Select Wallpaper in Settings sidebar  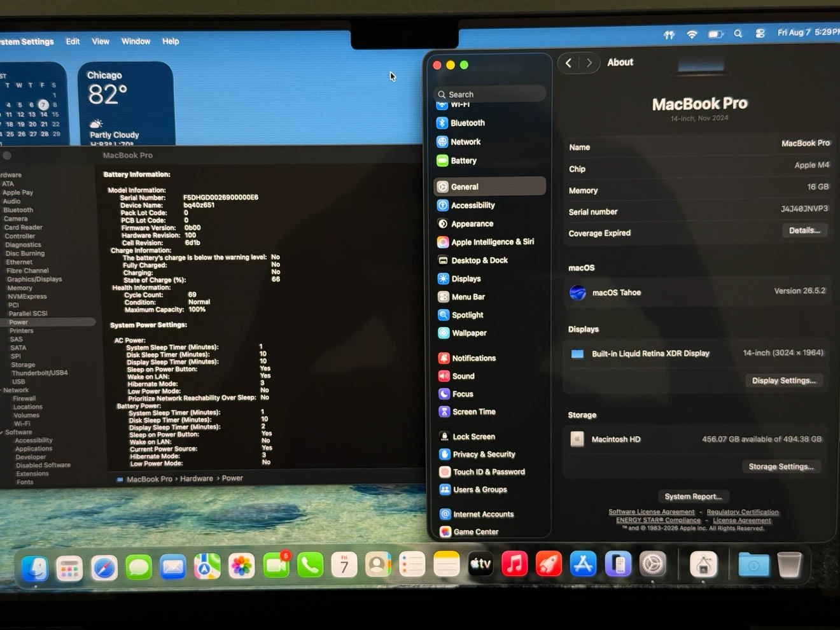pos(490,333)
